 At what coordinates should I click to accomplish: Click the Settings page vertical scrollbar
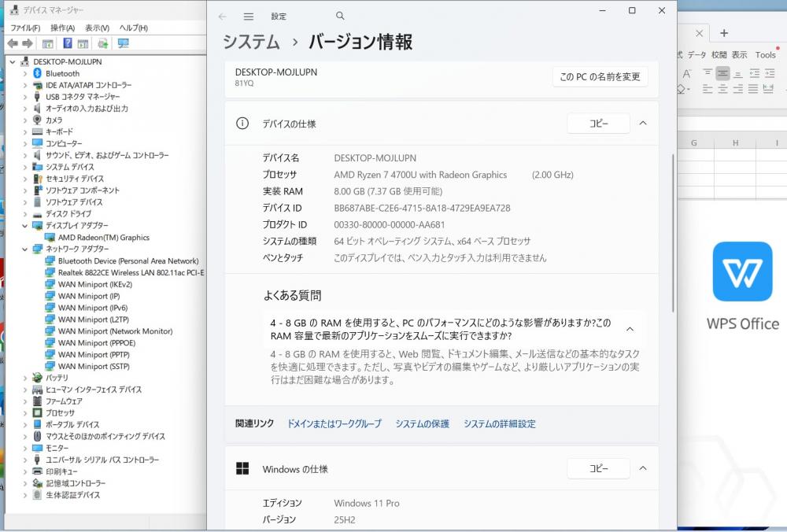[x=673, y=234]
